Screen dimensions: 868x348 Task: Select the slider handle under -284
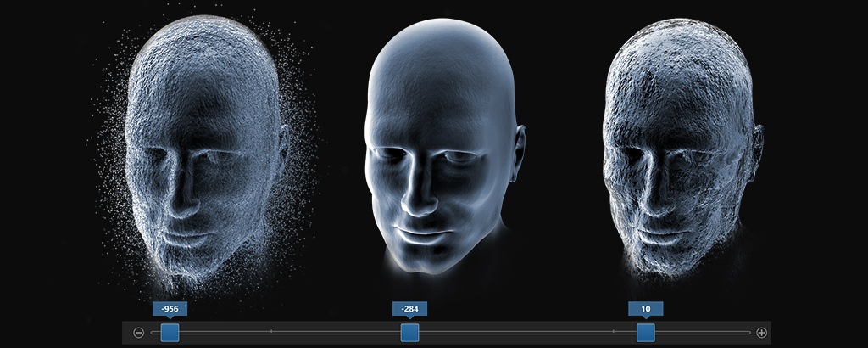[410, 332]
